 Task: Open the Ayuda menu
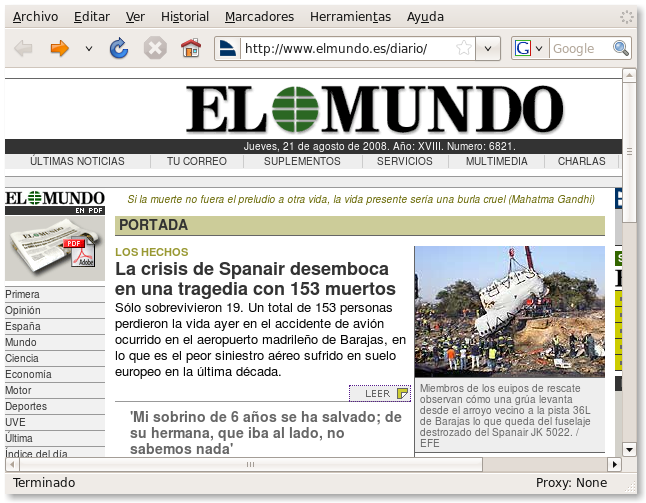pos(425,16)
